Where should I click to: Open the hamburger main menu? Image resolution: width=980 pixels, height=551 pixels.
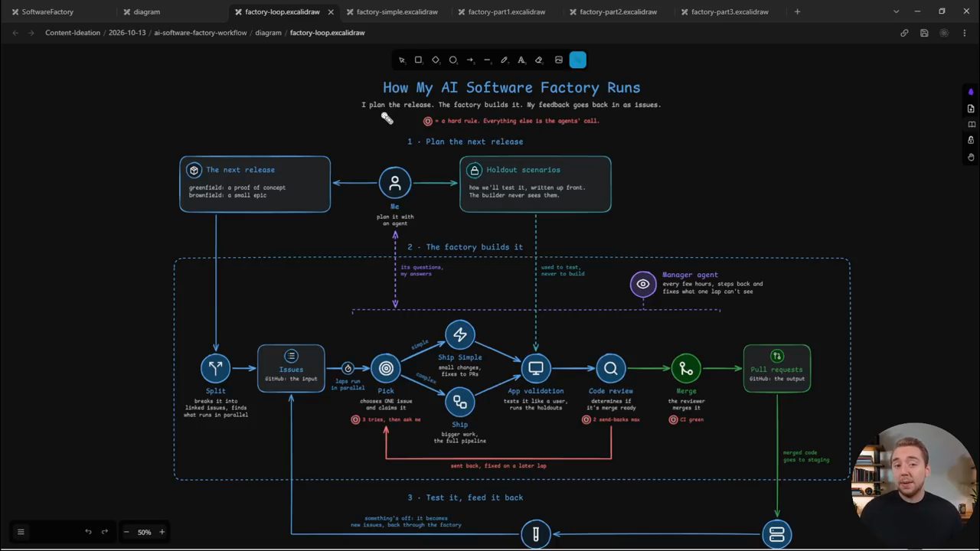tap(21, 532)
